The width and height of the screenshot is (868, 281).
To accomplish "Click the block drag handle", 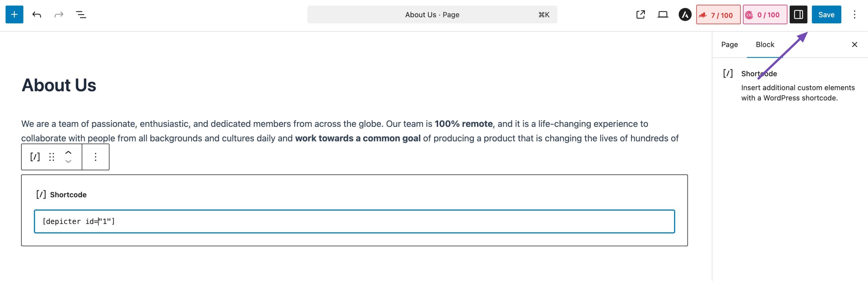I will point(52,157).
